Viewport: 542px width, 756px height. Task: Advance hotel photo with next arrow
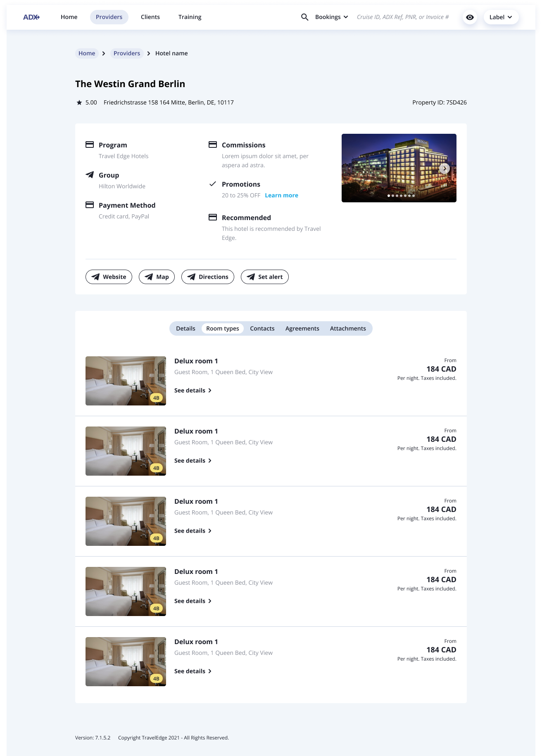[445, 168]
